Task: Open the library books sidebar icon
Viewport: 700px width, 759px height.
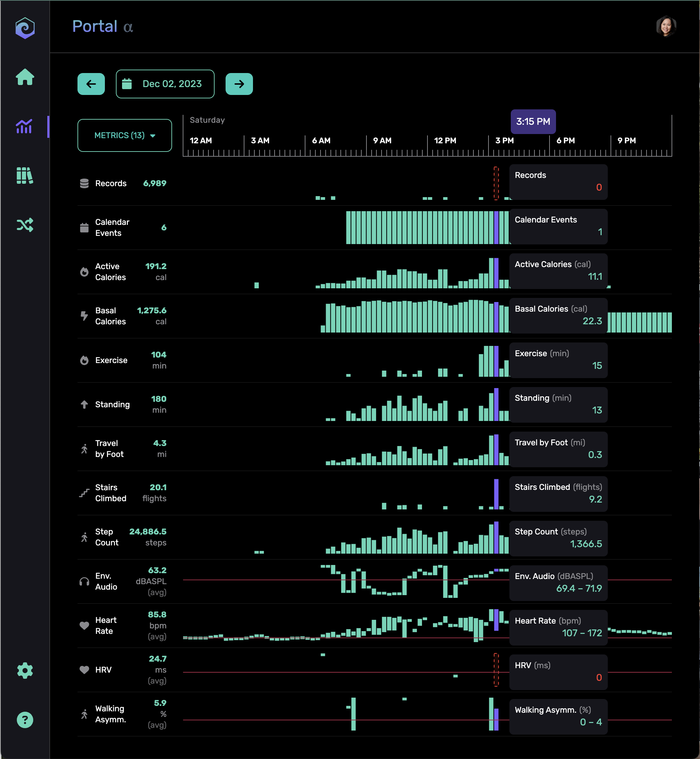Action: click(25, 176)
